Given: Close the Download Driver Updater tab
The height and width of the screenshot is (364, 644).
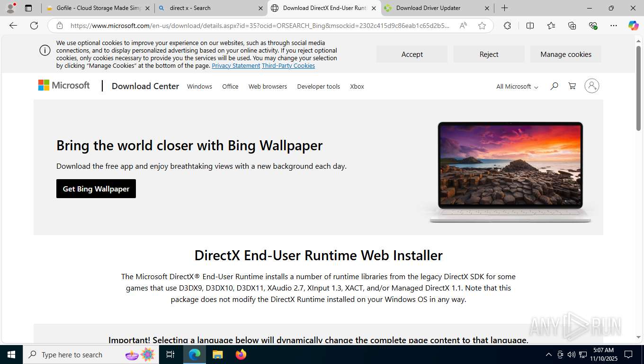Looking at the screenshot, I should tap(487, 8).
